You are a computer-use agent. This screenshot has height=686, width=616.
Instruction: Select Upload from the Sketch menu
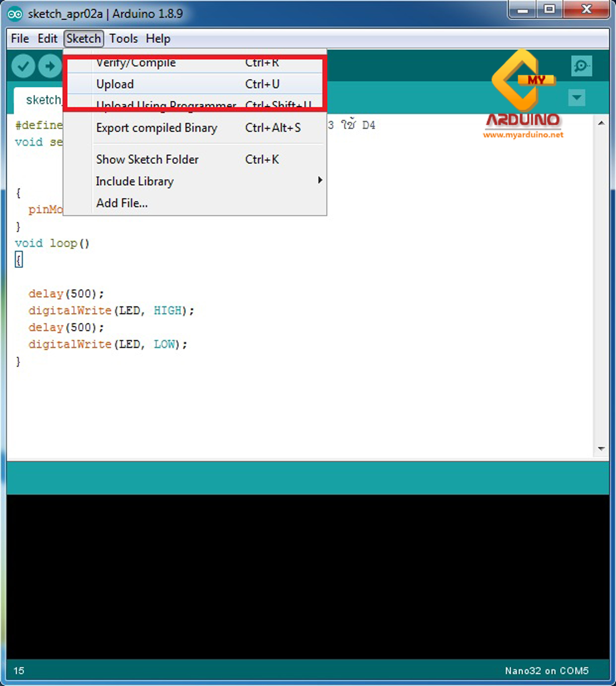(x=115, y=84)
